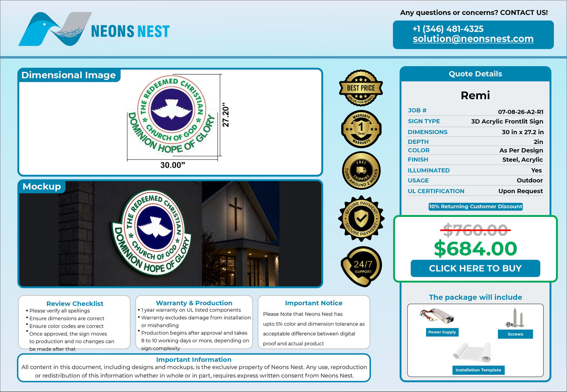Select the Best Price gold badge
The image size is (567, 392).
pyautogui.click(x=361, y=88)
